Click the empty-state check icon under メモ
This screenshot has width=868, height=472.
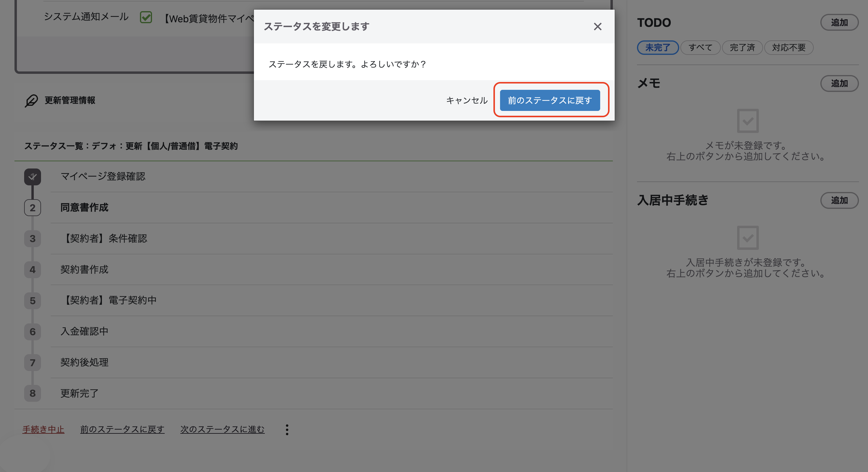click(x=748, y=121)
